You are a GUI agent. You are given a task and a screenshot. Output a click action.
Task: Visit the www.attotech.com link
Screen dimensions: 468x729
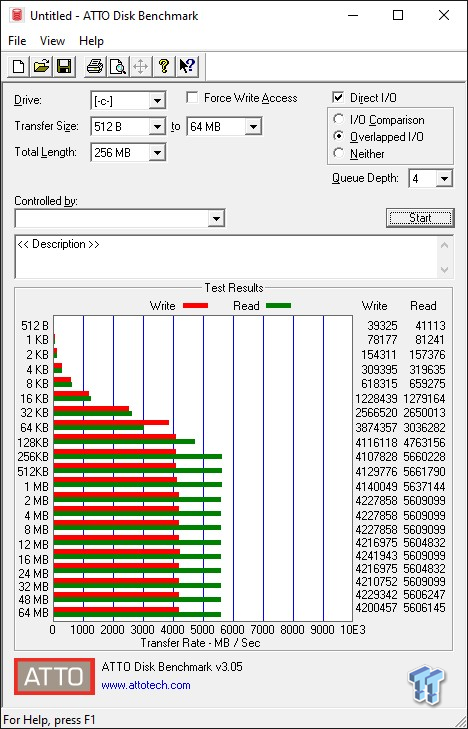[146, 685]
